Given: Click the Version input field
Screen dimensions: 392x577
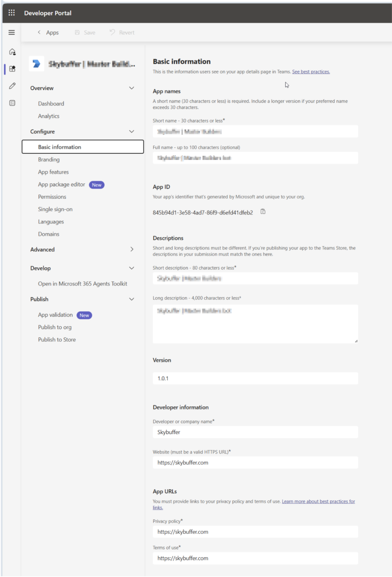Looking at the screenshot, I should point(255,378).
